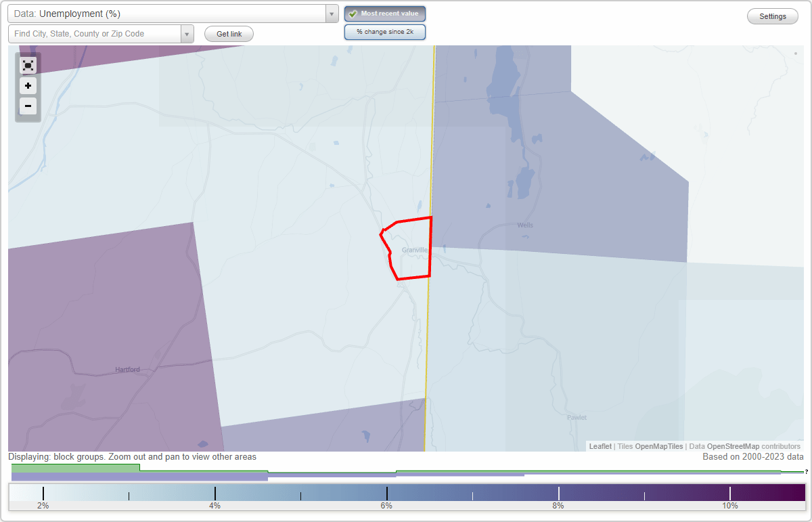Open the OpenMapTiles link
The width and height of the screenshot is (812, 522).
point(658,446)
